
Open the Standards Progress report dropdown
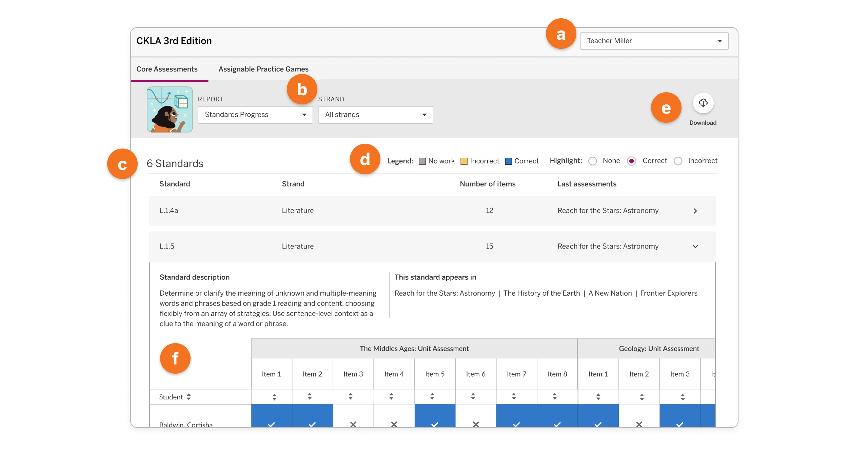[x=255, y=115]
